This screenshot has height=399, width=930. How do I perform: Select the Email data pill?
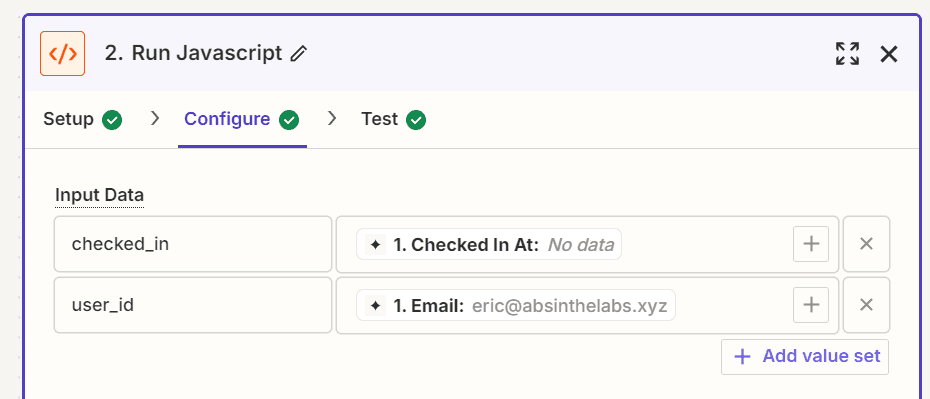(516, 305)
